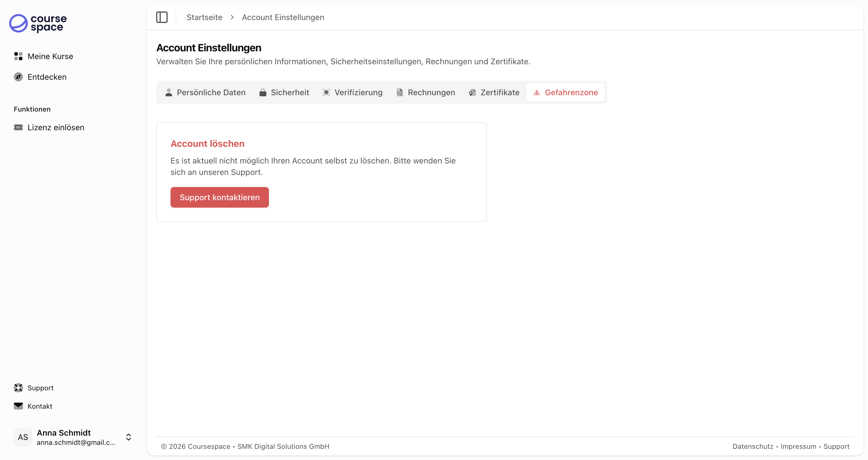Click the Coursespace logo
This screenshot has width=868, height=460.
(38, 23)
